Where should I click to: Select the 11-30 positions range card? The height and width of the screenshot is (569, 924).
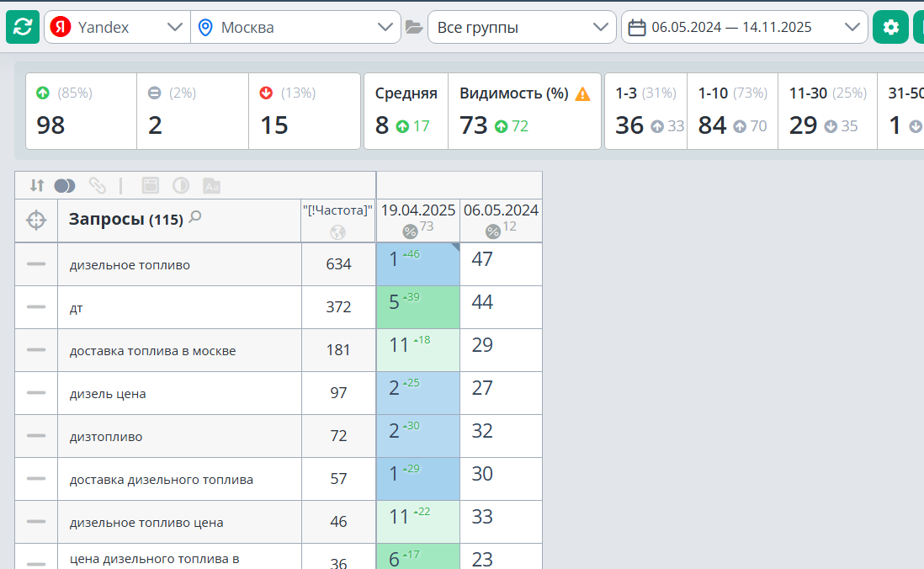click(x=827, y=111)
